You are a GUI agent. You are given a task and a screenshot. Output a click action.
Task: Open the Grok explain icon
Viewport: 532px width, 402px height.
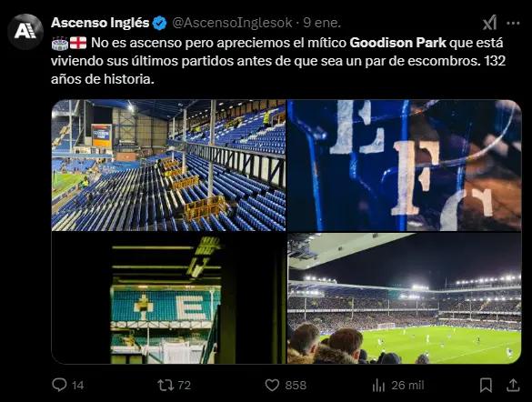(490, 23)
